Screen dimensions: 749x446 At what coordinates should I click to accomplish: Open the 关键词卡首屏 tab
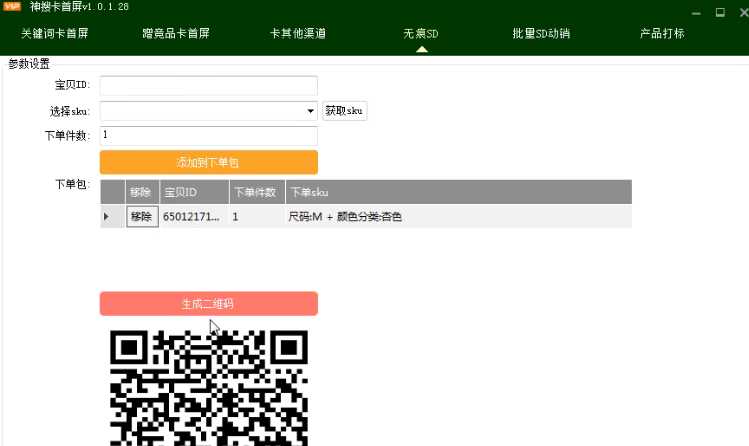tap(55, 33)
